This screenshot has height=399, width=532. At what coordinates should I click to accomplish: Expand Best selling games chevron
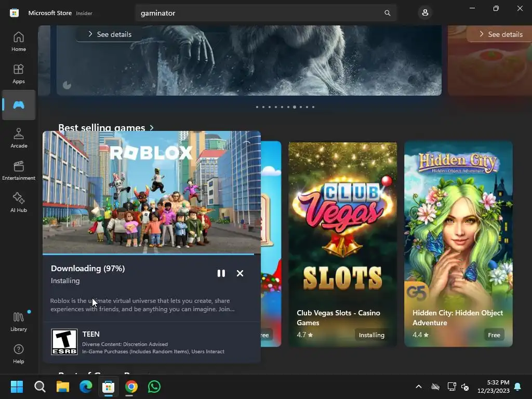152,128
